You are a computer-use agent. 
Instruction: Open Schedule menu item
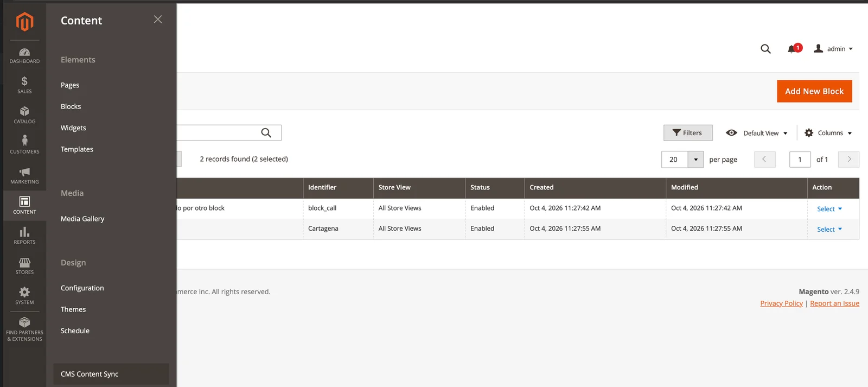pyautogui.click(x=75, y=331)
